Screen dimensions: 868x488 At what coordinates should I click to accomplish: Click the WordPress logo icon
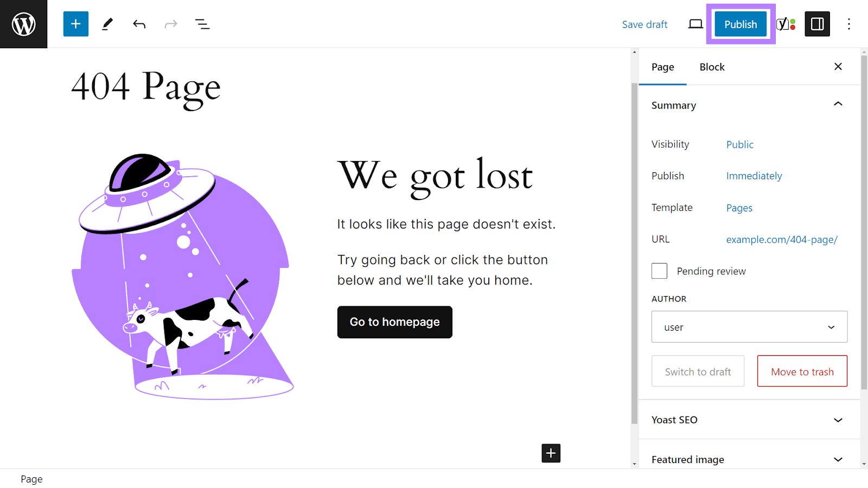pyautogui.click(x=23, y=23)
